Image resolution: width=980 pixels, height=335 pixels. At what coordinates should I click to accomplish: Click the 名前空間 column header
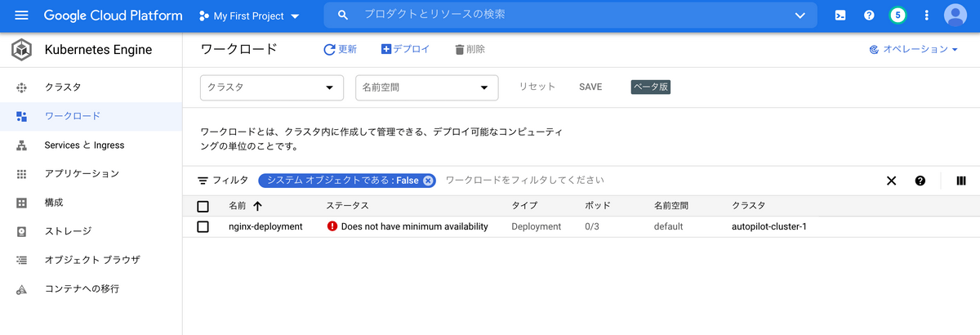pyautogui.click(x=671, y=206)
